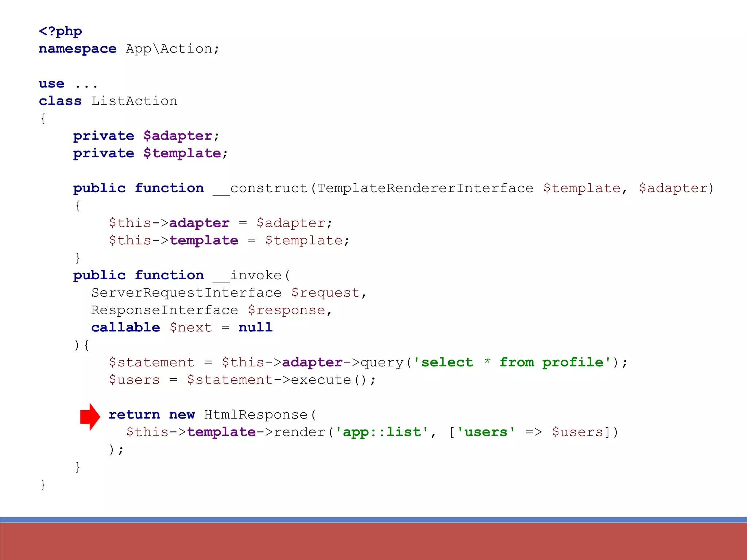
Task: Click '$this->adapter = $adapter;' assignment line
Action: click(220, 223)
